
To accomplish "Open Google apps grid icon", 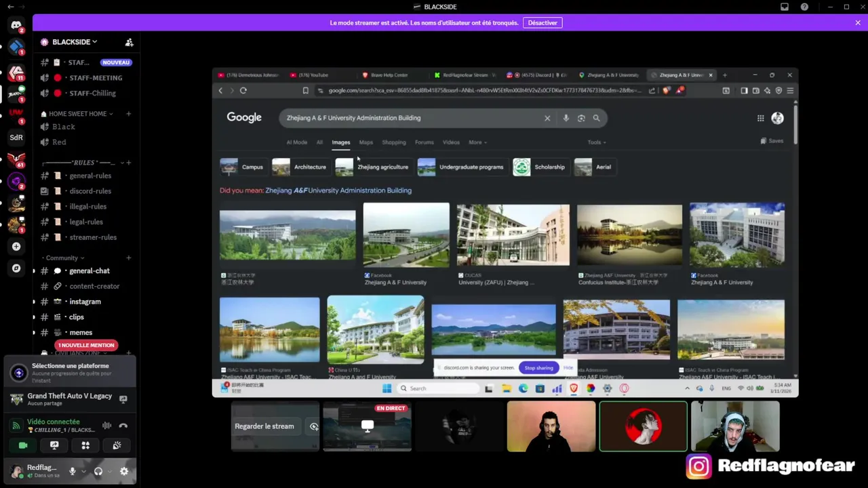I will tap(761, 118).
